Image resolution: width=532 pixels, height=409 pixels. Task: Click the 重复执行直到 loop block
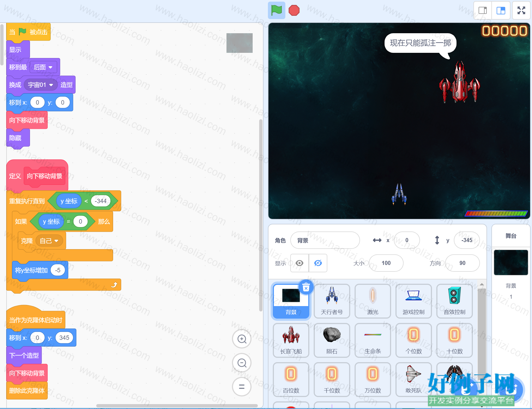[x=27, y=201]
